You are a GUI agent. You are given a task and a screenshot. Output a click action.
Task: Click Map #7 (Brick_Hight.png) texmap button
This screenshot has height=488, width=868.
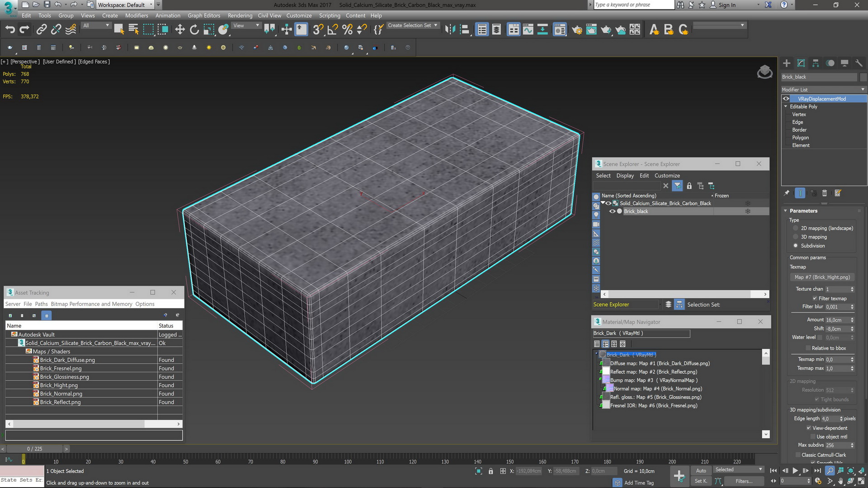coord(822,277)
